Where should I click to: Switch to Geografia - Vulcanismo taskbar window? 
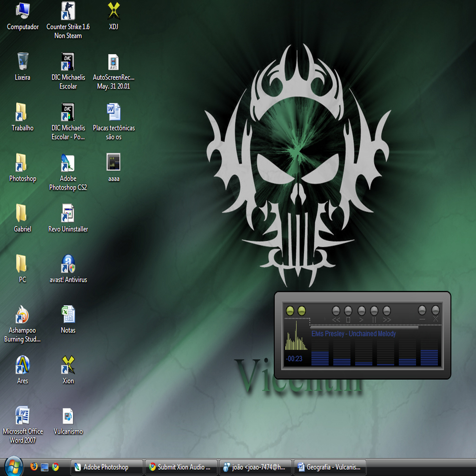click(x=330, y=467)
